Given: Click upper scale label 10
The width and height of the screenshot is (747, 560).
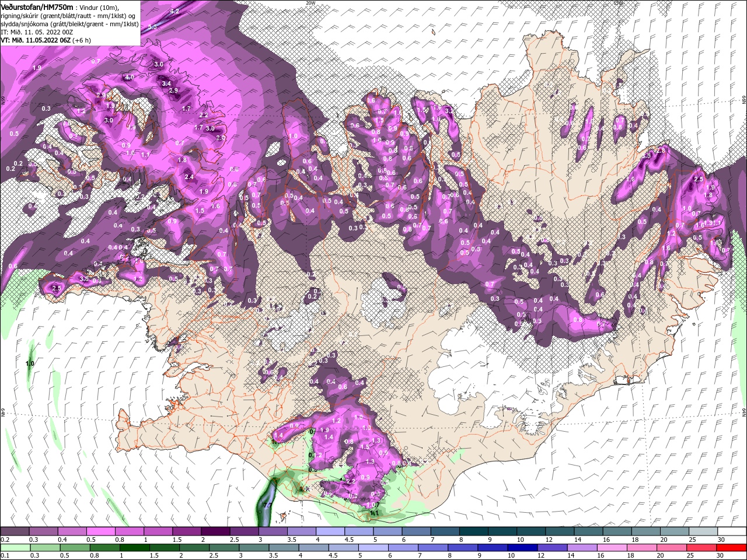Looking at the screenshot, I should [x=520, y=540].
